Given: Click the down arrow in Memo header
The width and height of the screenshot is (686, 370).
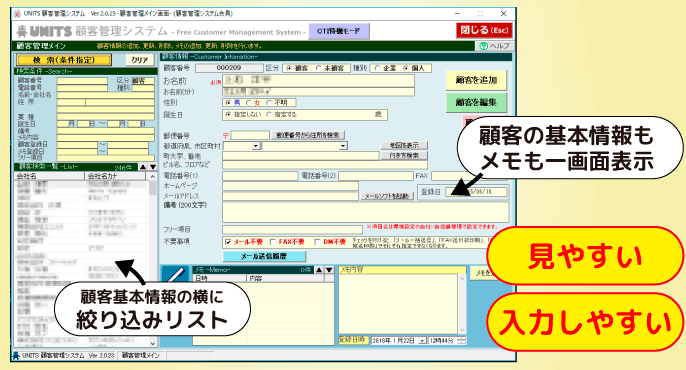Looking at the screenshot, I should coord(329,270).
